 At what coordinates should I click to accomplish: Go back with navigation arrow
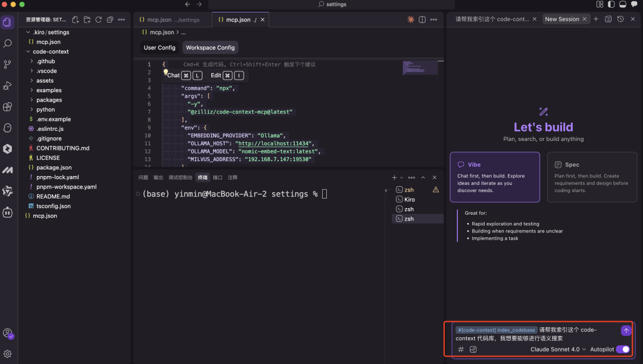coord(188,4)
